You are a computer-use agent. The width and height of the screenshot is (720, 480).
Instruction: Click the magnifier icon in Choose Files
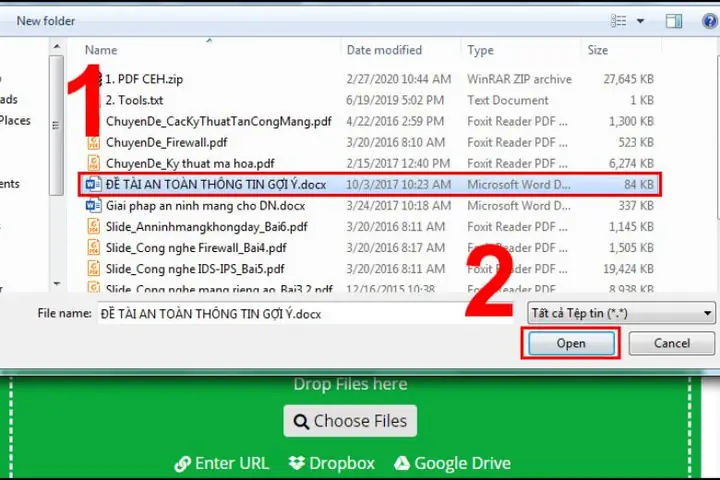(301, 421)
